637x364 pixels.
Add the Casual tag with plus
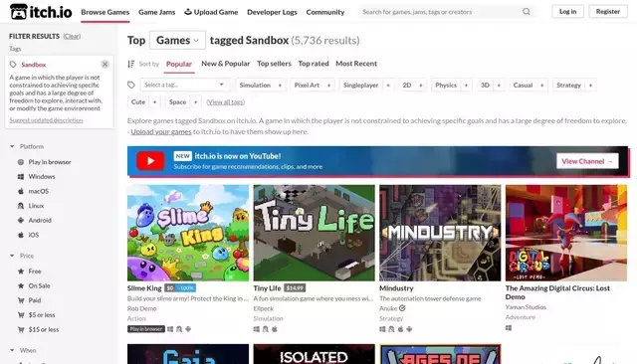click(541, 86)
